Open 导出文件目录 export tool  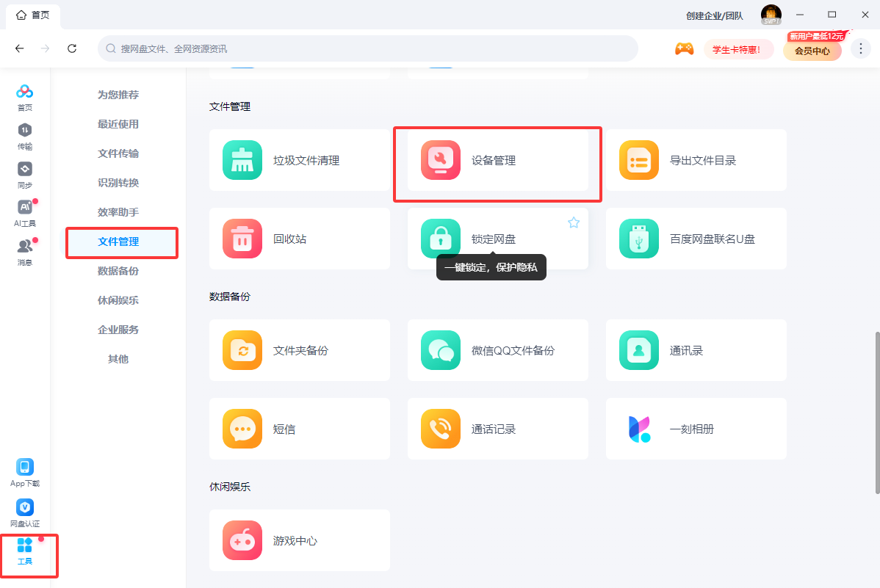pos(696,160)
